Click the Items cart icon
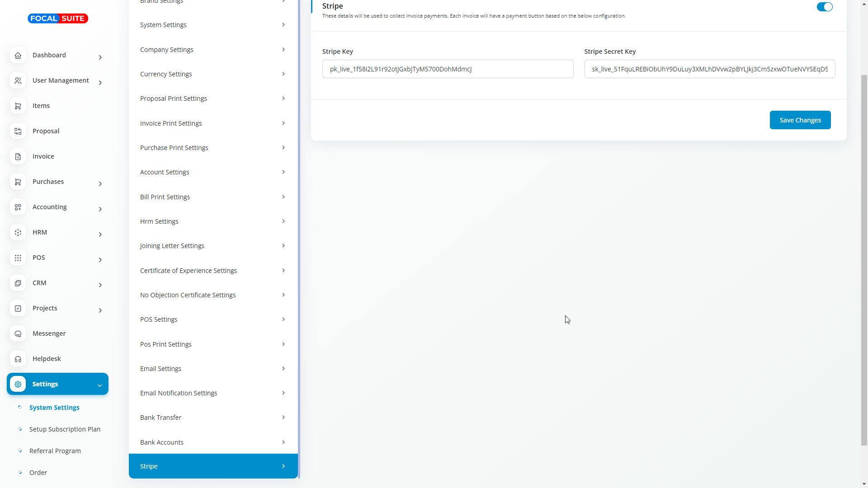This screenshot has height=488, width=868. 18,106
